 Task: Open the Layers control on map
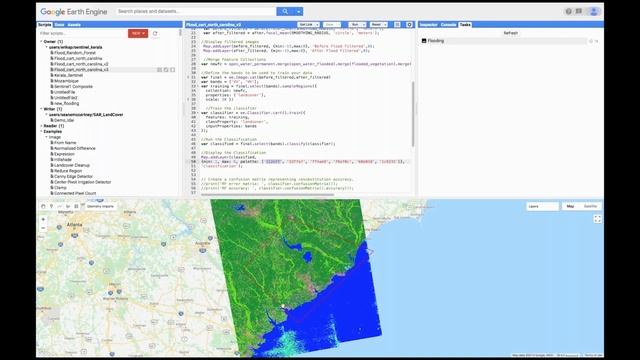pyautogui.click(x=542, y=207)
